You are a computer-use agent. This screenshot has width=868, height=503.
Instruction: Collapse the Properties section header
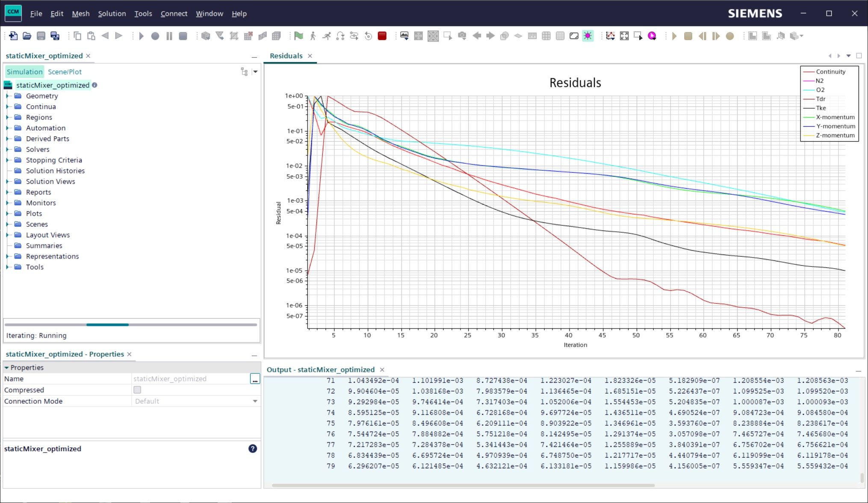point(6,367)
